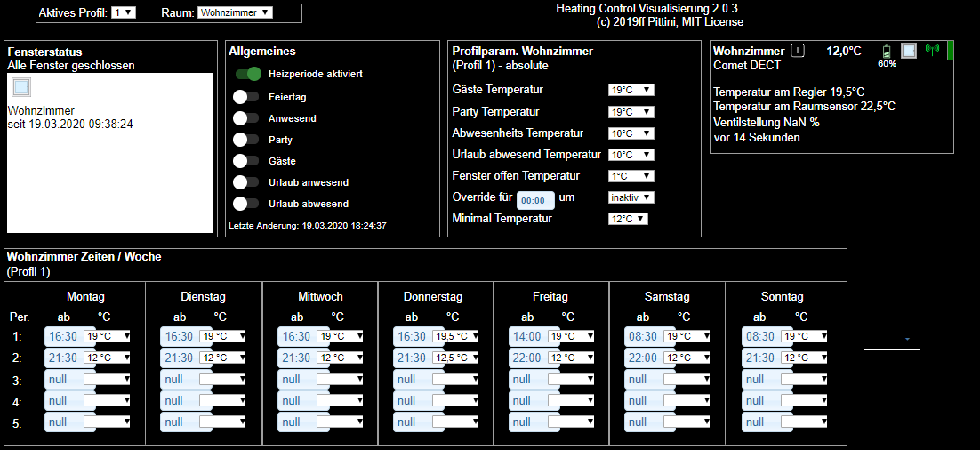Turn on the Urlaub abwesend switch

click(x=245, y=204)
